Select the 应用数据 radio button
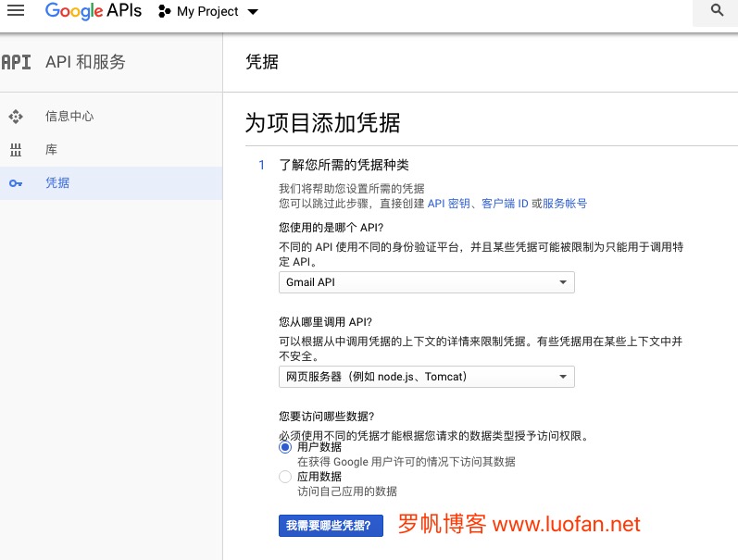 [285, 477]
